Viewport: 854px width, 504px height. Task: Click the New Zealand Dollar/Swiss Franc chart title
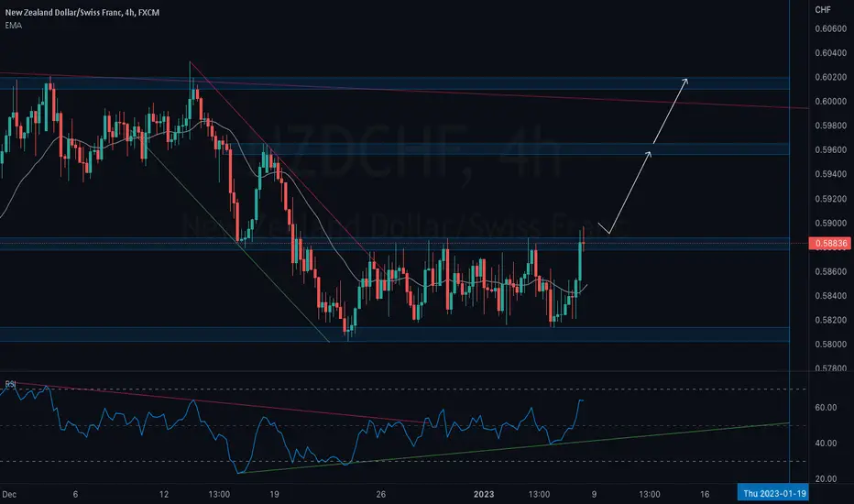82,13
